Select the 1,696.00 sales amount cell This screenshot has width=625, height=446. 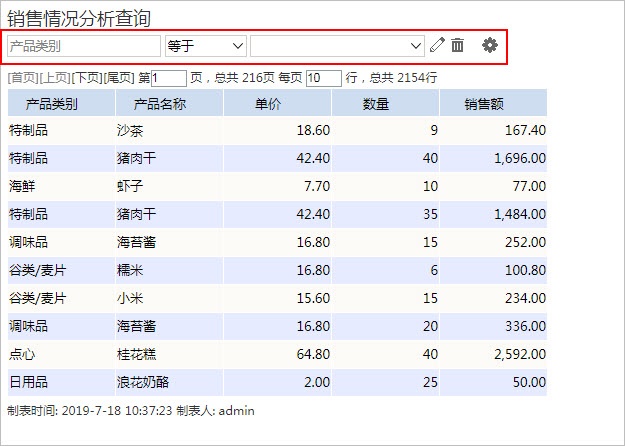(x=493, y=159)
